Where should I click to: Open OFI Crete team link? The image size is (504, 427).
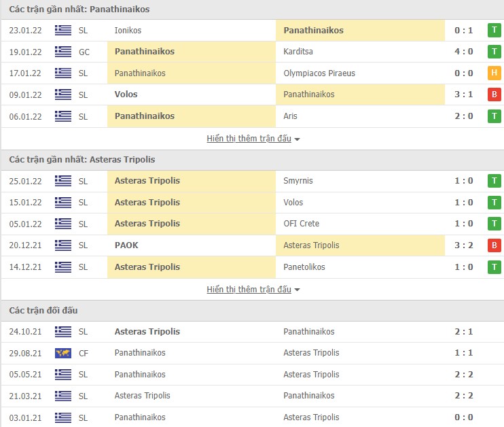(x=301, y=224)
